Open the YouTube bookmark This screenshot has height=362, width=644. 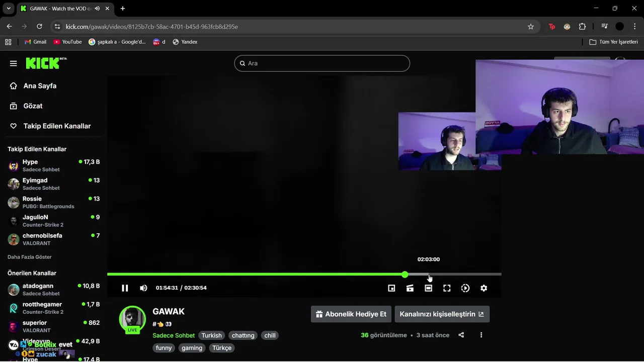pos(67,42)
